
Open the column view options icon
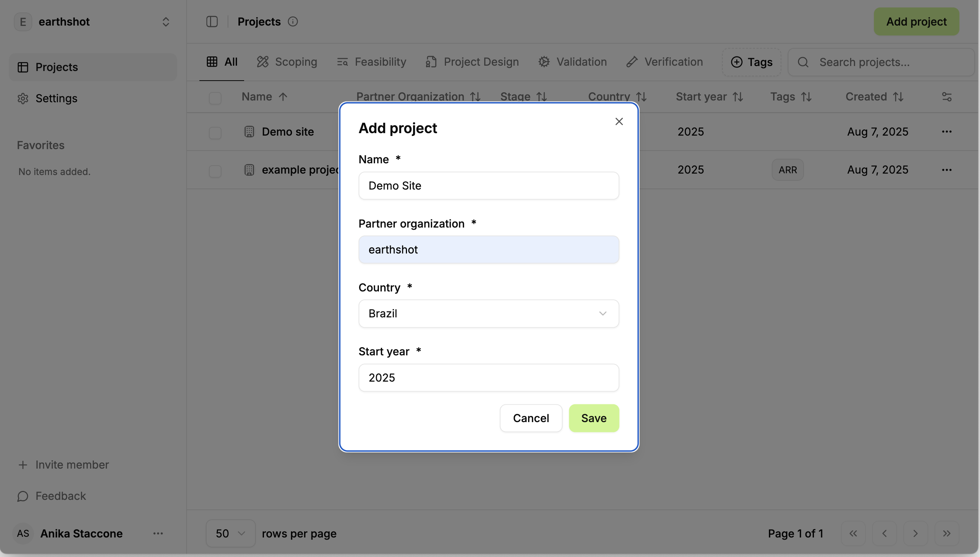[947, 97]
